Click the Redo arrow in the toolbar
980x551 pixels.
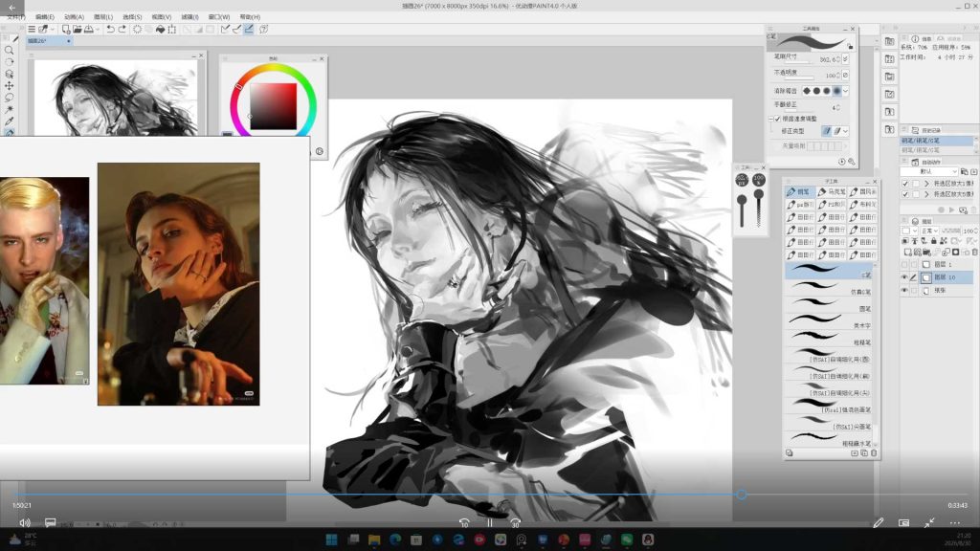(122, 30)
